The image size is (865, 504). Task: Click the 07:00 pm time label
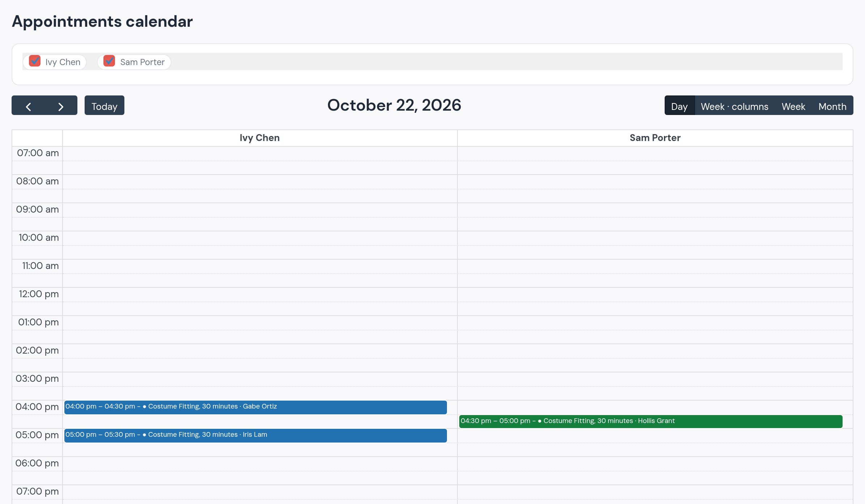38,491
